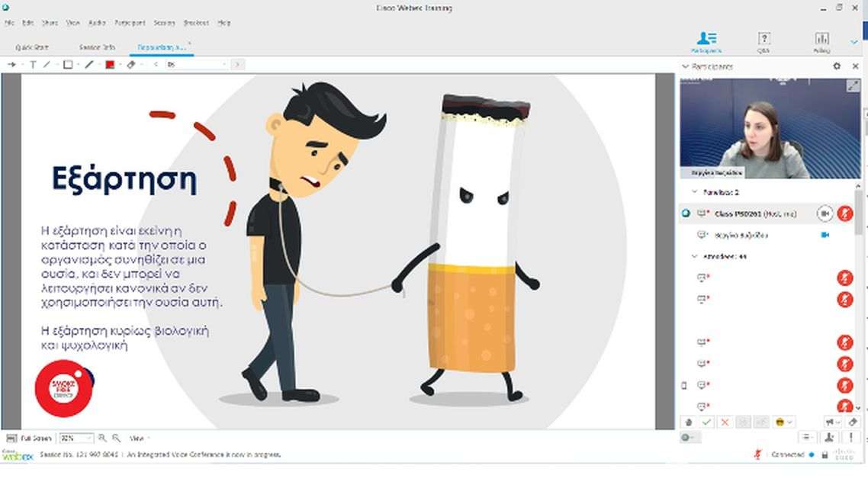This screenshot has height=488, width=868.
Task: Click the Full Screen button
Action: coord(29,438)
